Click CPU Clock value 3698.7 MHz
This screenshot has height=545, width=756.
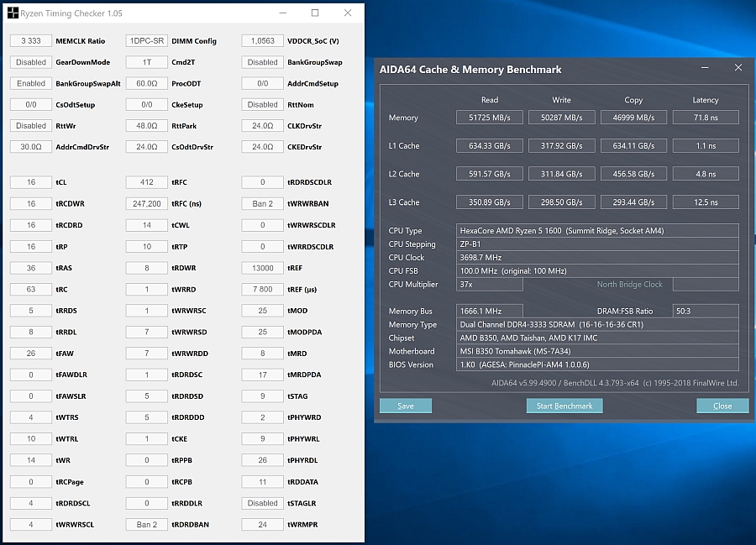(597, 257)
